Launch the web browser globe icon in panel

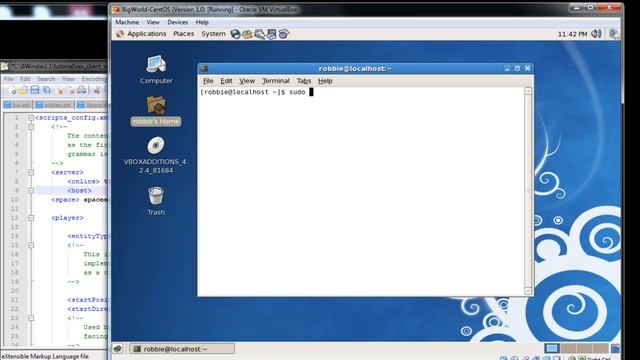pyautogui.click(x=235, y=34)
